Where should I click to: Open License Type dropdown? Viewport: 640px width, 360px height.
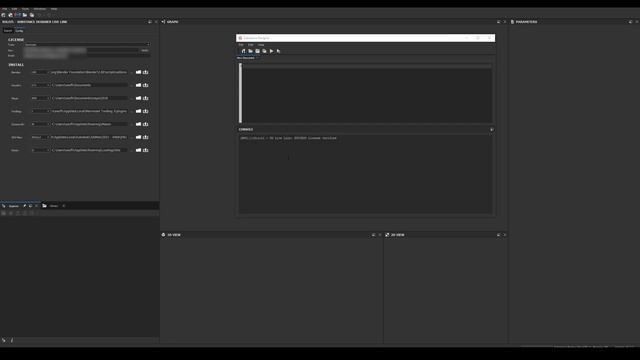[87, 44]
